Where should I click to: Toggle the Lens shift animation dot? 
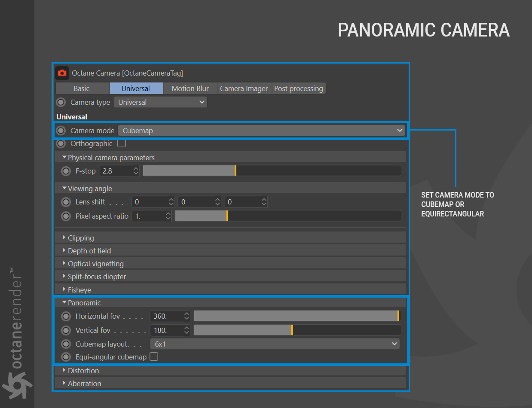(x=66, y=202)
